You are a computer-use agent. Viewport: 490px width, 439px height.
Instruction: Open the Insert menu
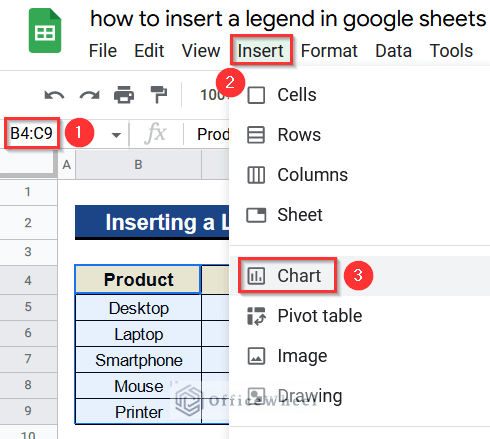261,51
